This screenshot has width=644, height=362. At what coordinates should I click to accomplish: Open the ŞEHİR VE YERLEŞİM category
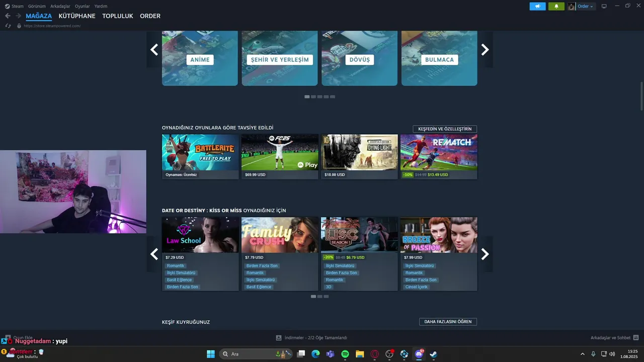tap(280, 58)
